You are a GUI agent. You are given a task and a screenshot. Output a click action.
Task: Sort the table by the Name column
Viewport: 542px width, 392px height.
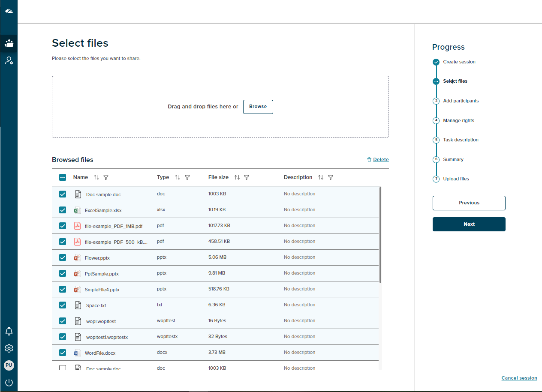tap(96, 177)
